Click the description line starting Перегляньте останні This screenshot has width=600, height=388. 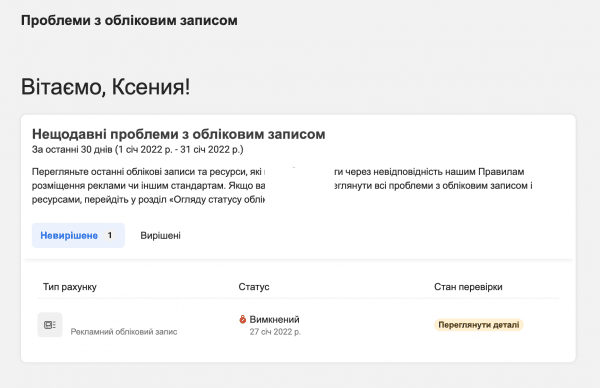tap(278, 172)
